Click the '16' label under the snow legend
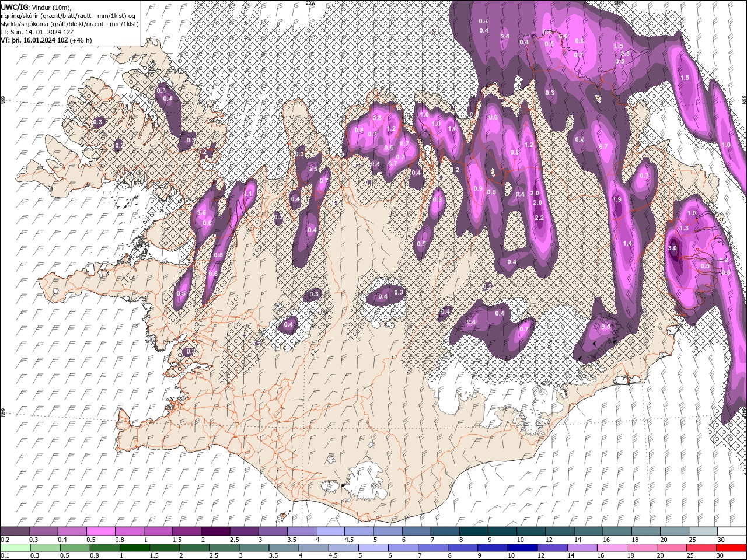This screenshot has height=560, width=747. (607, 540)
